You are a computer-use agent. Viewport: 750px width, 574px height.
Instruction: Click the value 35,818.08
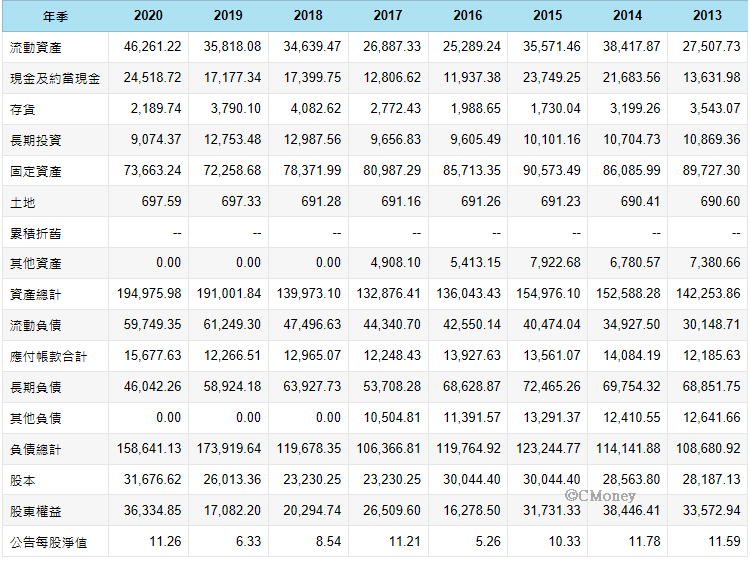[232, 46]
